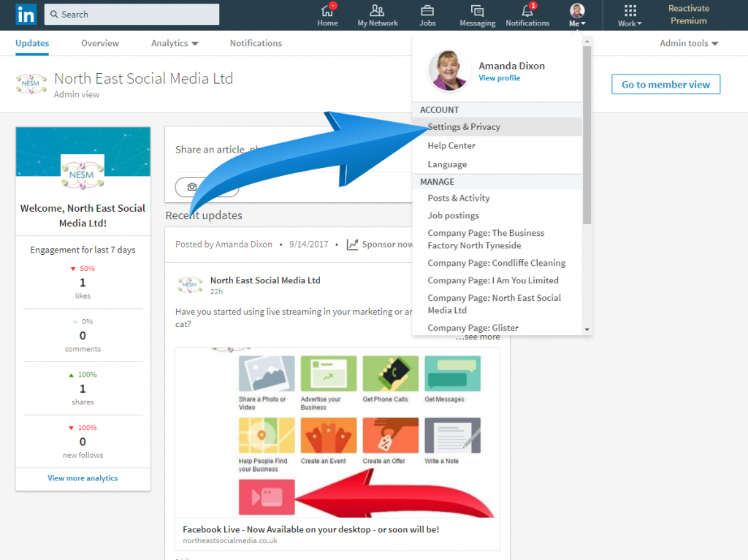Click the shares engagement count
The image size is (748, 560).
(x=83, y=388)
